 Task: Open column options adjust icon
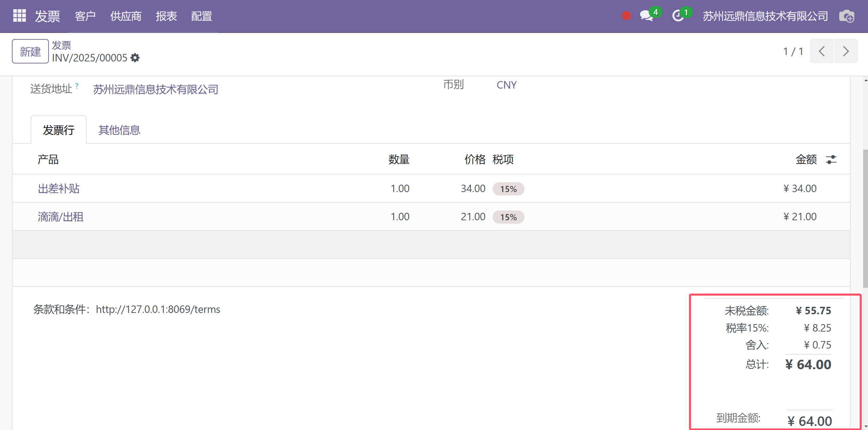click(x=831, y=160)
